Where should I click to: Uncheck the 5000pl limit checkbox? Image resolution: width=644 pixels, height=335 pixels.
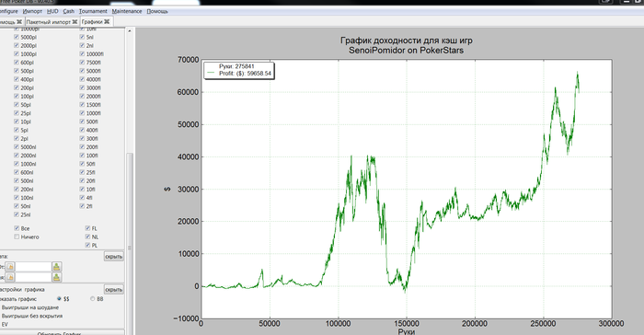[x=17, y=37]
